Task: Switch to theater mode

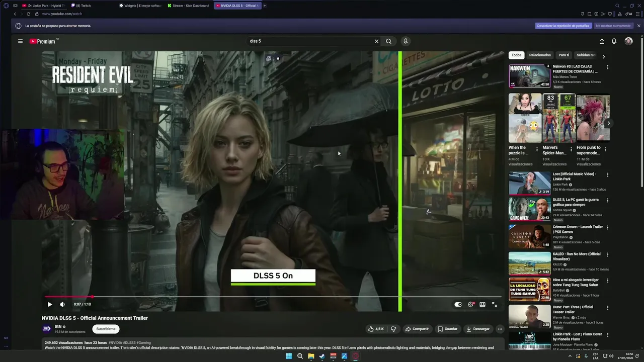Action: pyautogui.click(x=482, y=304)
